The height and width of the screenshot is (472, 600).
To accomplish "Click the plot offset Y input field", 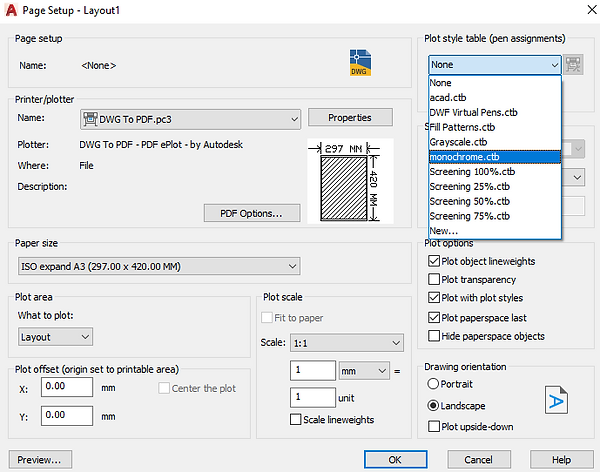I will tap(67, 416).
